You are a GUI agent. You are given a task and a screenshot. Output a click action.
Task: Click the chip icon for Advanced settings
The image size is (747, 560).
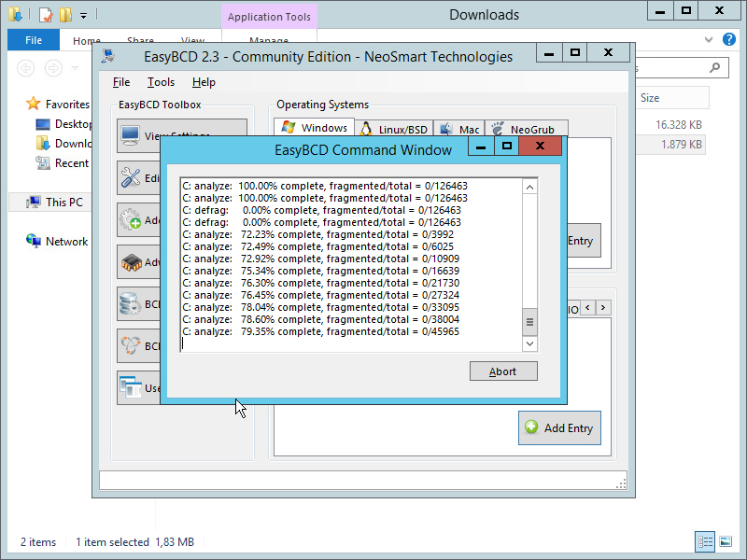click(131, 262)
